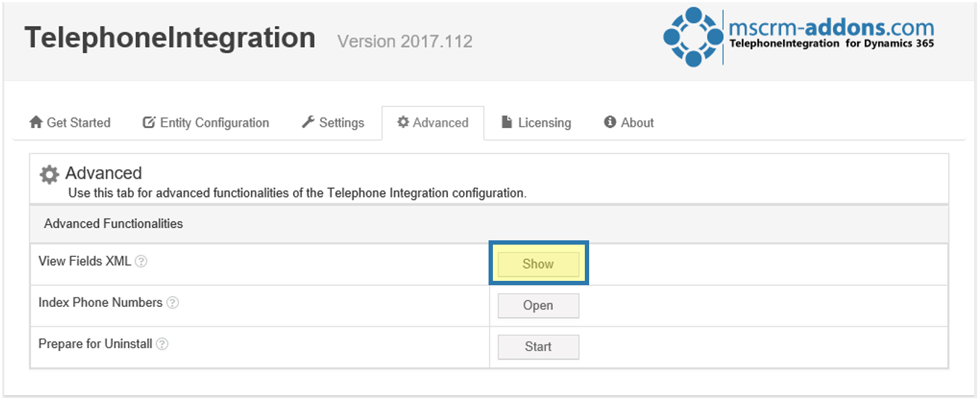Click help icon beside Prepare for Uninstall

pos(163,345)
